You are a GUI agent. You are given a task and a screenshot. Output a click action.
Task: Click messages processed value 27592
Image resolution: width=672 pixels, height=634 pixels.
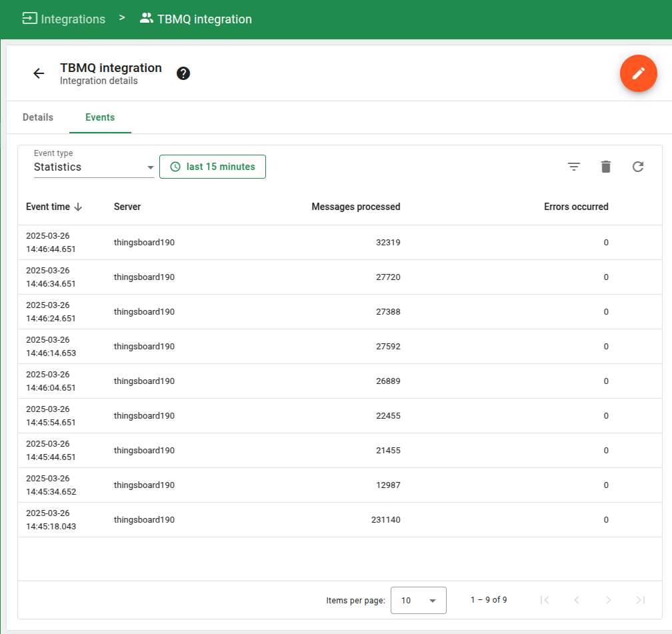388,347
